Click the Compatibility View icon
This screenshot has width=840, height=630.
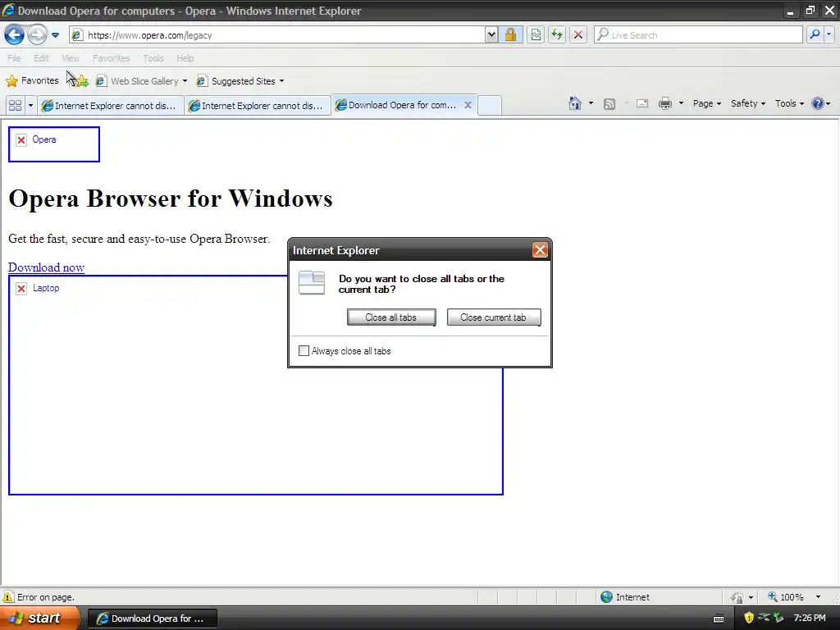coord(535,35)
